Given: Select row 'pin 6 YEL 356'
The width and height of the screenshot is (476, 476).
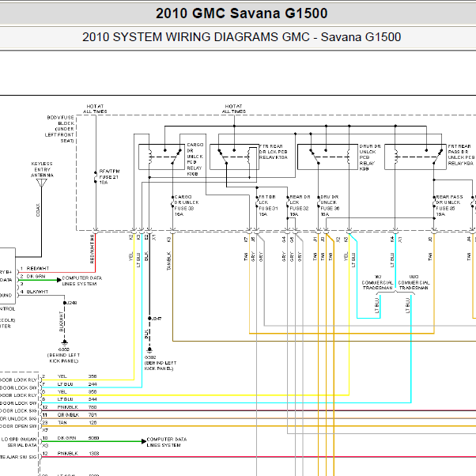Looking at the screenshot, I should (70, 392).
